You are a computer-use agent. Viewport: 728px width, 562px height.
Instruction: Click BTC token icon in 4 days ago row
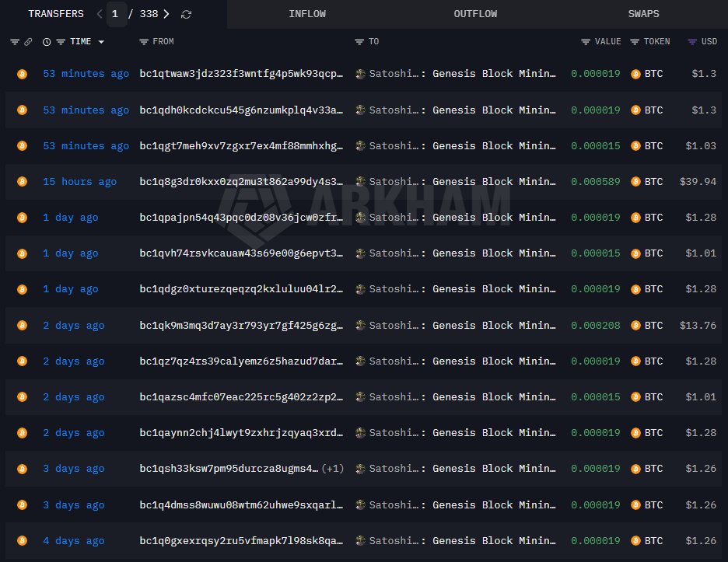(x=635, y=541)
